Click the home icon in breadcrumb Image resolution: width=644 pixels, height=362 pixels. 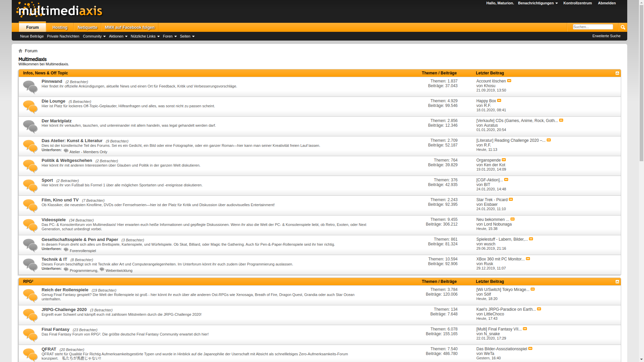tap(20, 51)
